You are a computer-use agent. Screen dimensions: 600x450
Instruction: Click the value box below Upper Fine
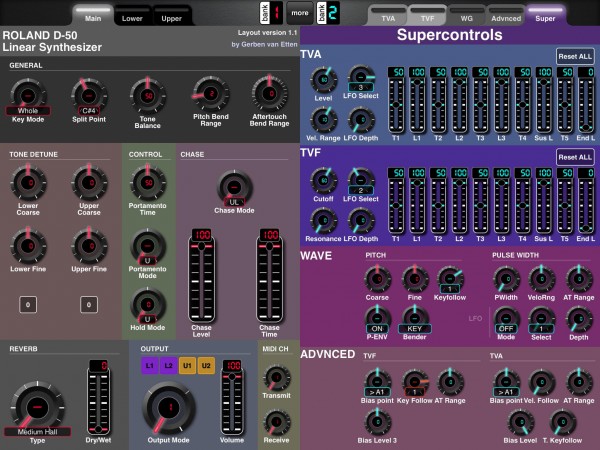[89, 305]
